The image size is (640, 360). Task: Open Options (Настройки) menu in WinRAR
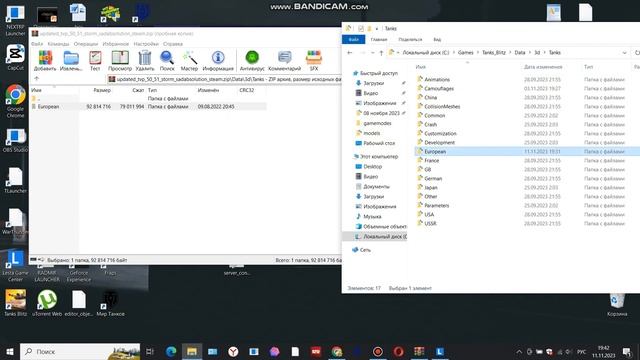[146, 44]
